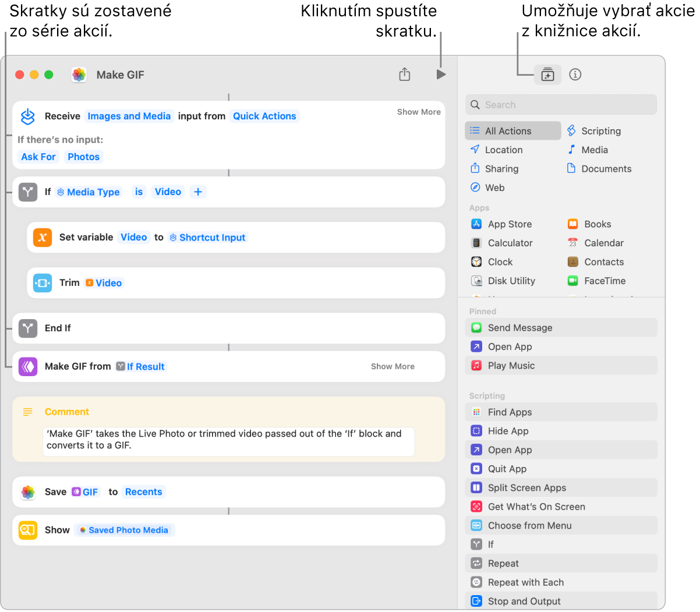
Task: Choose pinned Play Music action
Action: tap(561, 366)
